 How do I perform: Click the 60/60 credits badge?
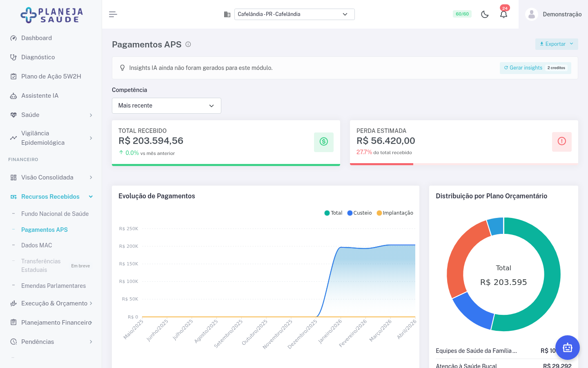point(462,14)
